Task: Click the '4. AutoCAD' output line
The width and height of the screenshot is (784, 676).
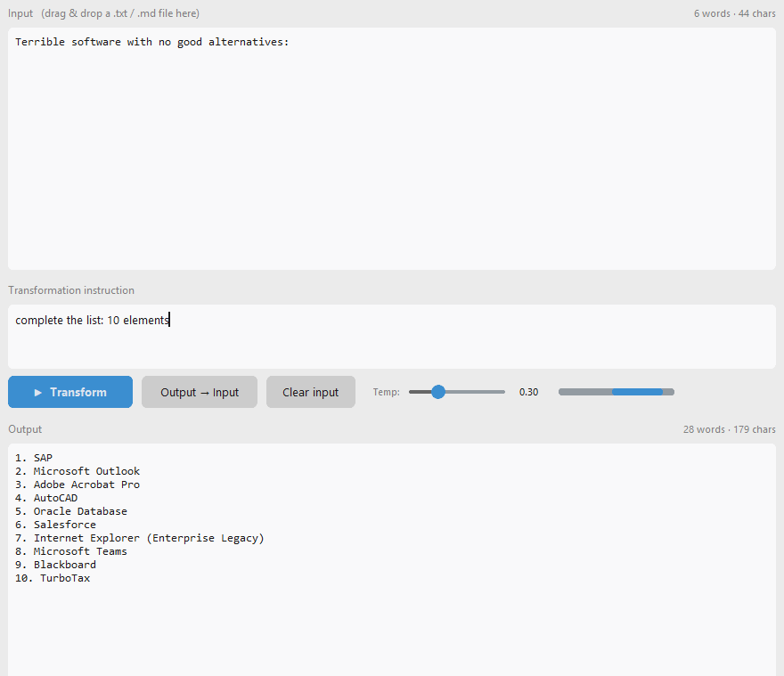Action: 46,498
